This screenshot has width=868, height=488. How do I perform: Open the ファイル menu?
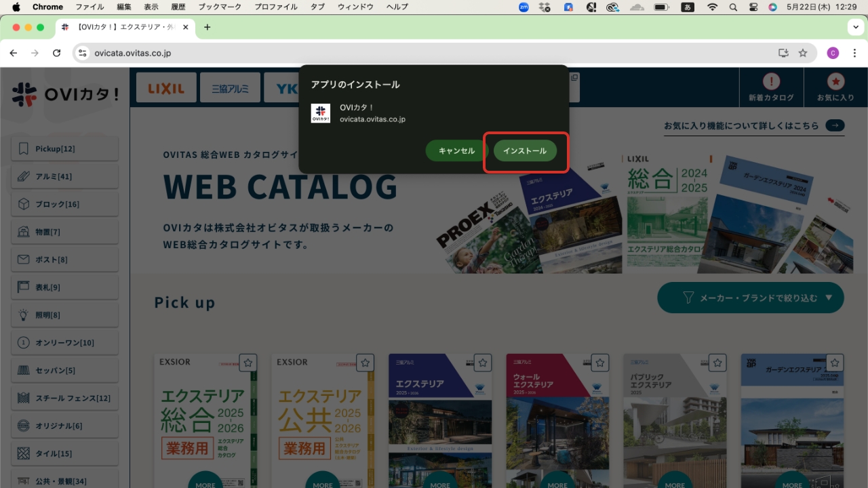(x=90, y=7)
